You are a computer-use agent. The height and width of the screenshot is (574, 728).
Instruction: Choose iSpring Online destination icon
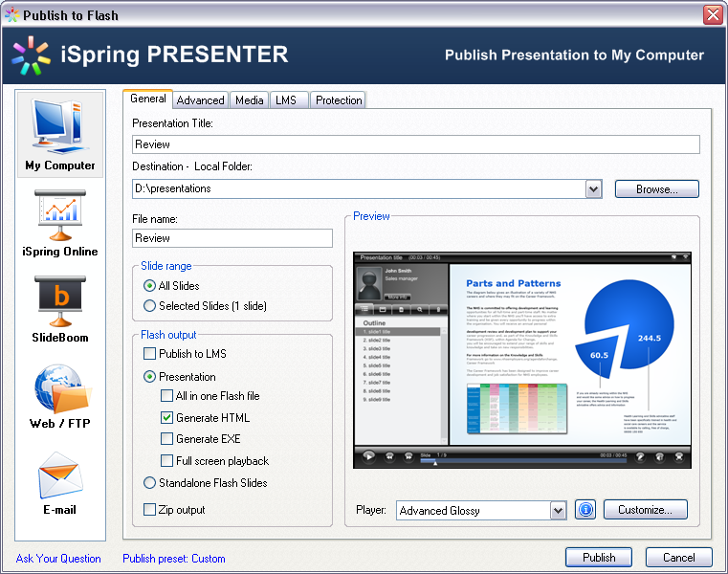[60, 223]
